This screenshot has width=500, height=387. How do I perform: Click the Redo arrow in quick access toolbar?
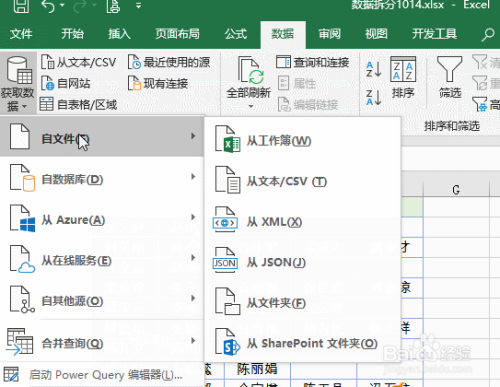[80, 6]
